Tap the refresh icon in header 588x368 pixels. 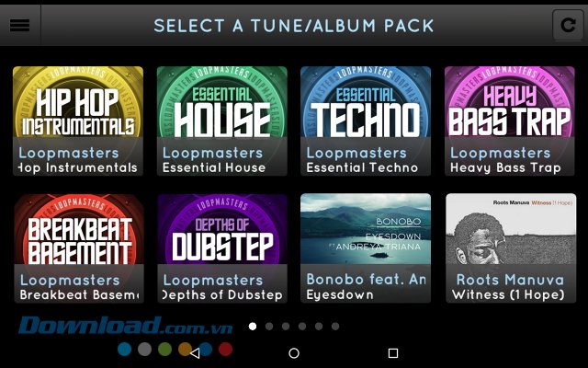pos(568,25)
